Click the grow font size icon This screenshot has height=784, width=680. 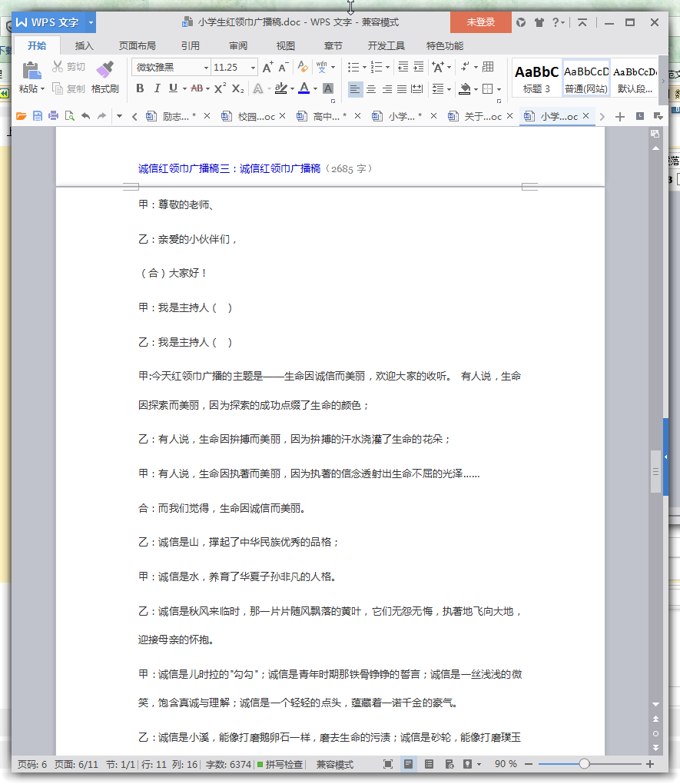(268, 67)
